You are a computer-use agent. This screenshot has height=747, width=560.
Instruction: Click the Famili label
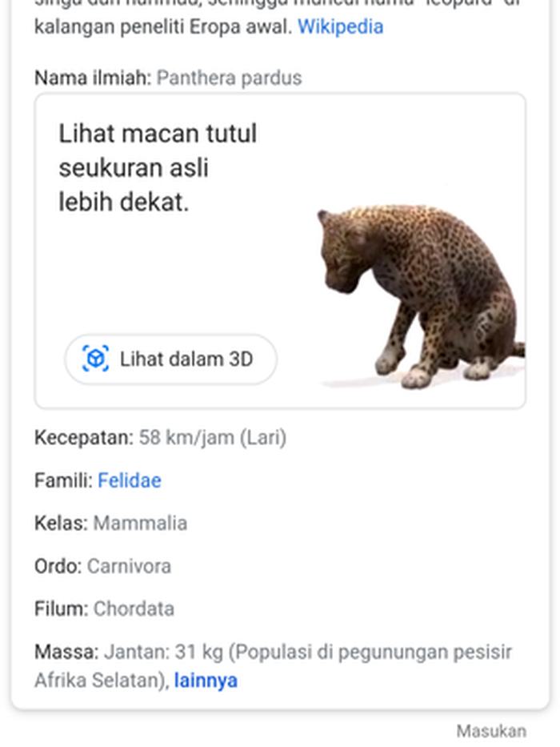[x=64, y=480]
